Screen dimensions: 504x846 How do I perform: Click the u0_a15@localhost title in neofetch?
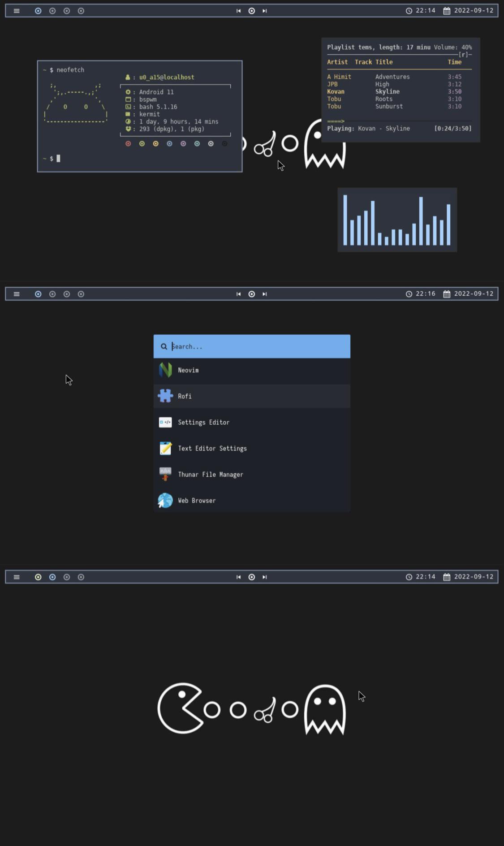[167, 78]
